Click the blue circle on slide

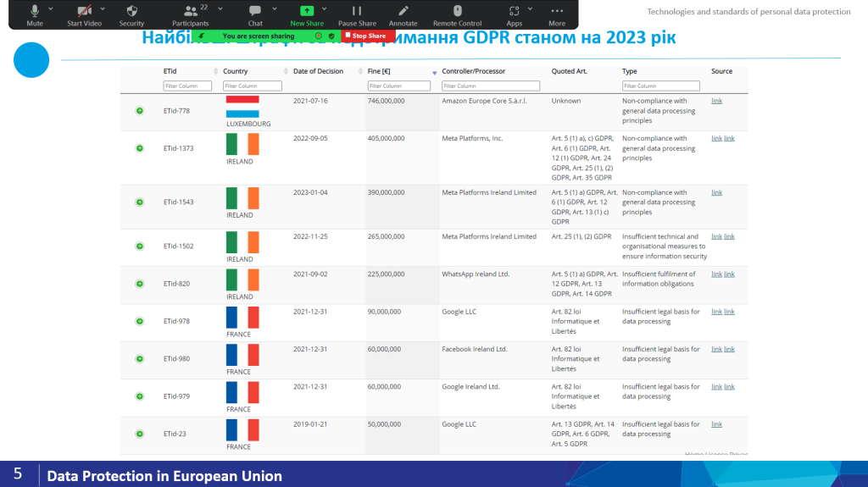coord(31,60)
